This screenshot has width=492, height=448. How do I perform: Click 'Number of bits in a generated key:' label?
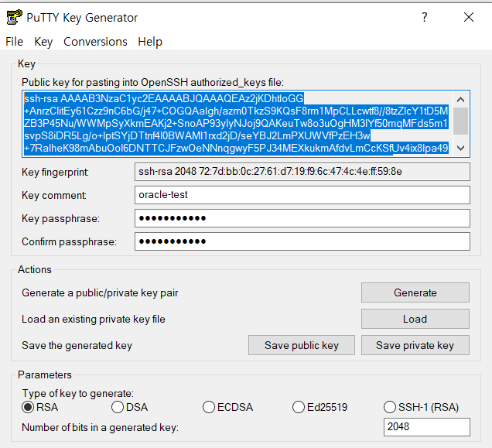click(100, 428)
